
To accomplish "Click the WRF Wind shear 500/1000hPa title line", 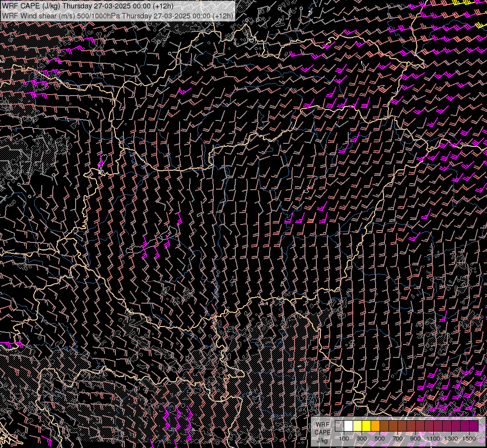I will (117, 16).
